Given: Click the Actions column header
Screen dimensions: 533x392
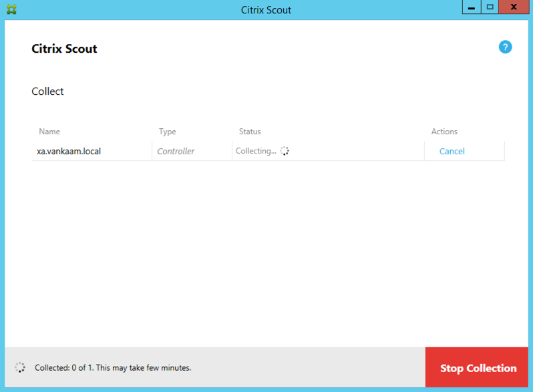Looking at the screenshot, I should [444, 132].
